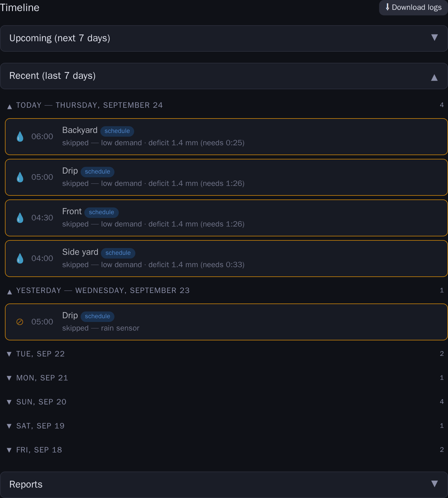Click the Side yard zone name
The width and height of the screenshot is (448, 498).
coord(80,252)
